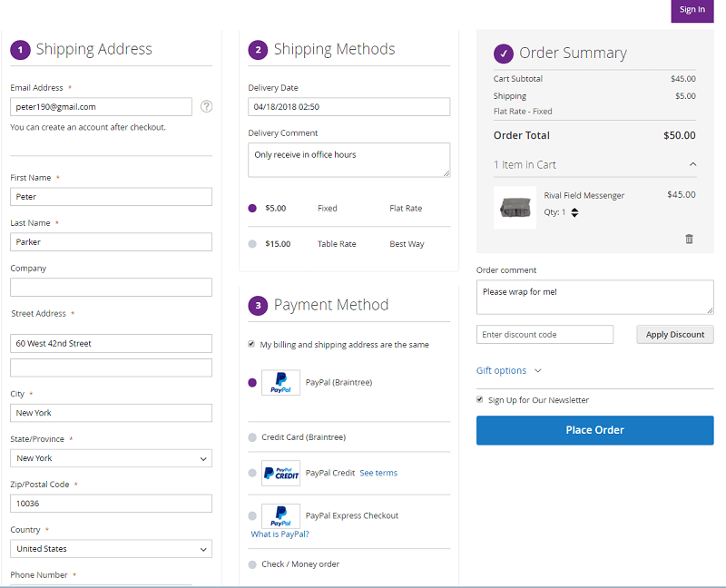Choose Check / Money order payment method

click(252, 564)
